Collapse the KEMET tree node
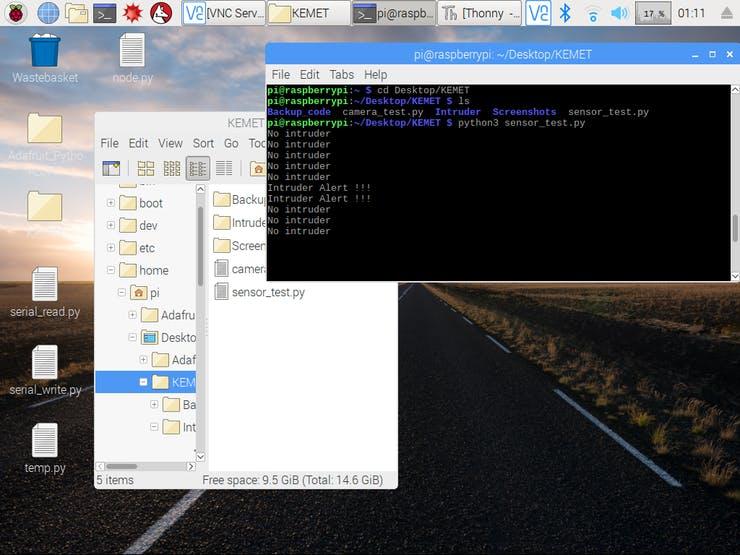Viewport: 740px width, 555px height. tap(143, 382)
